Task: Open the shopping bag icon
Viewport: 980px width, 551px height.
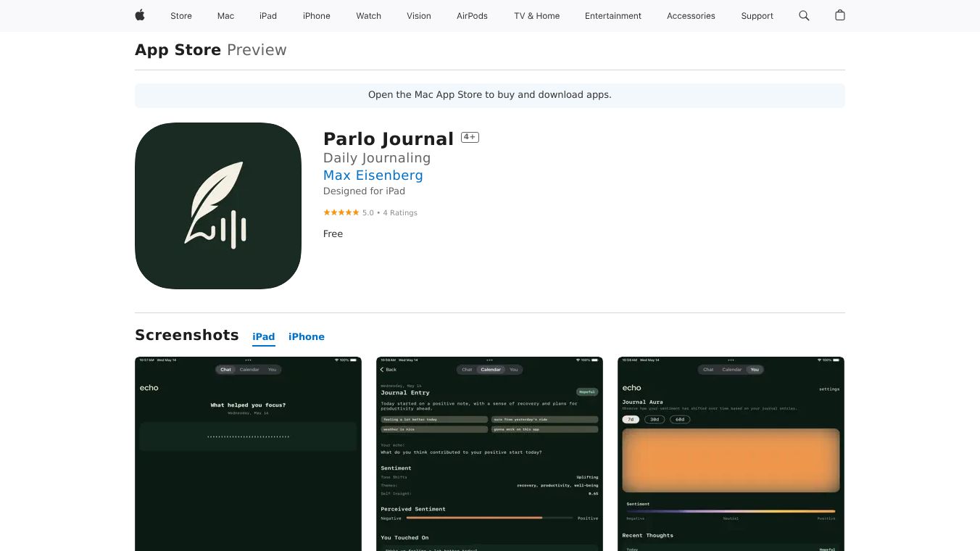Action: [x=840, y=15]
